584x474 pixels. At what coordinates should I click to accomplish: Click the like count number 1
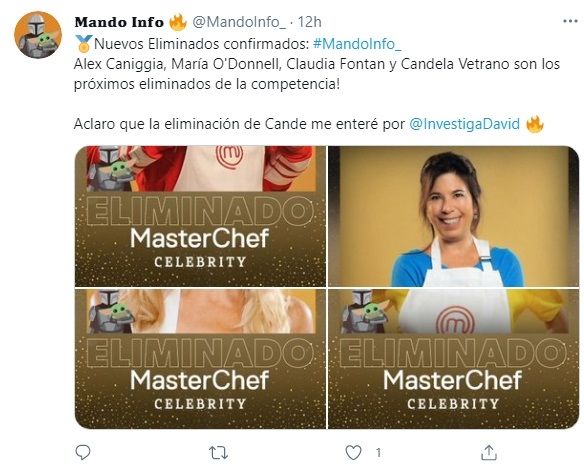378,453
